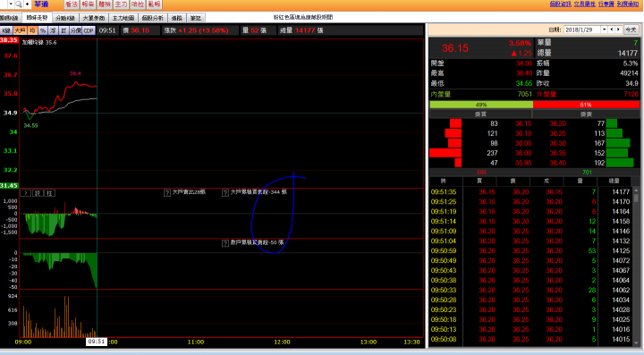Switch to the '個股分析' tab

click(153, 18)
